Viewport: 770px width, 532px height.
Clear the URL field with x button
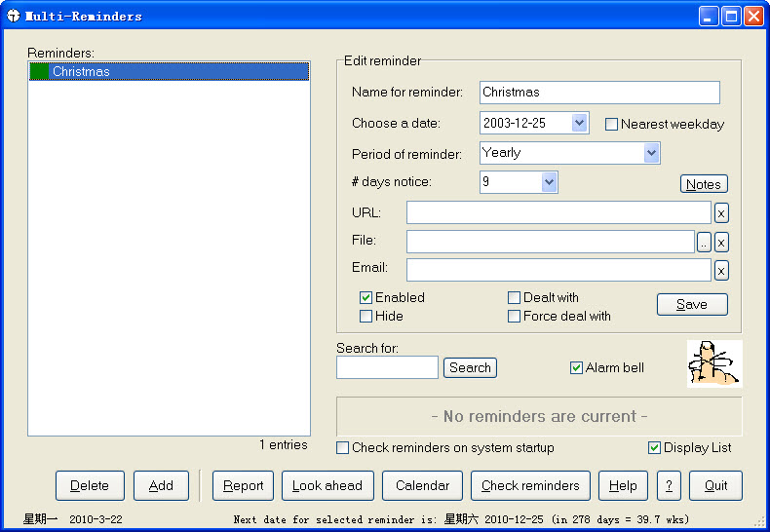pos(721,213)
